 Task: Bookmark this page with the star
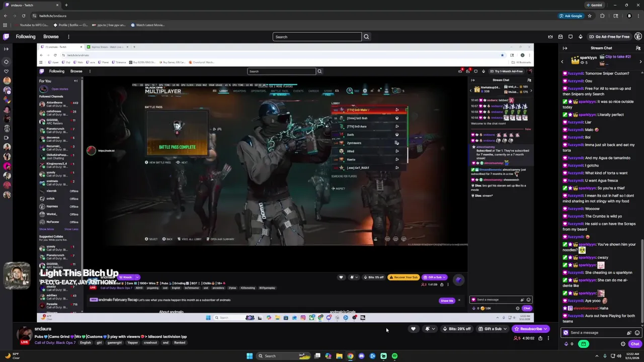pyautogui.click(x=590, y=16)
